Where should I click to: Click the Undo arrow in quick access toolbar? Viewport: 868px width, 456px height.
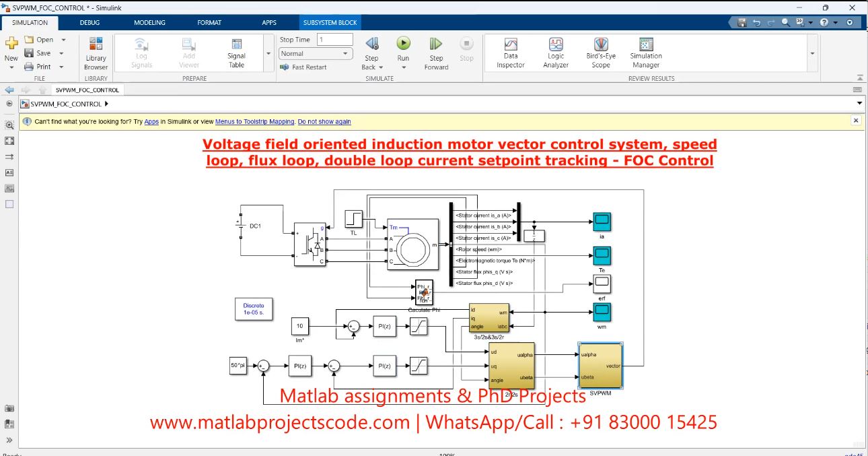point(756,22)
